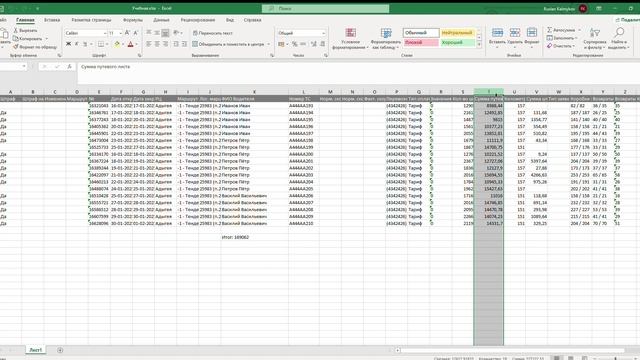The width and height of the screenshot is (640, 360).
Task: Toggle underline (Ч) formatting
Action: click(85, 44)
